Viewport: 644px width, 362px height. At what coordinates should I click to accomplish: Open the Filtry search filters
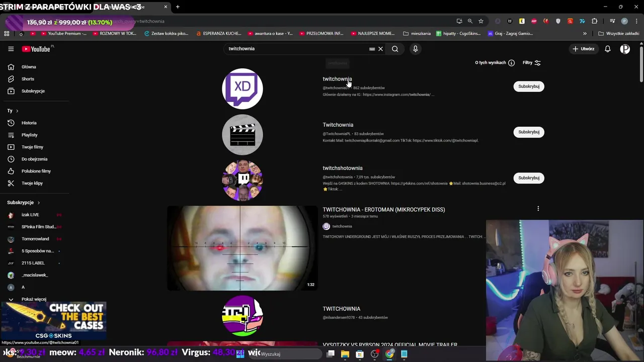tap(531, 63)
